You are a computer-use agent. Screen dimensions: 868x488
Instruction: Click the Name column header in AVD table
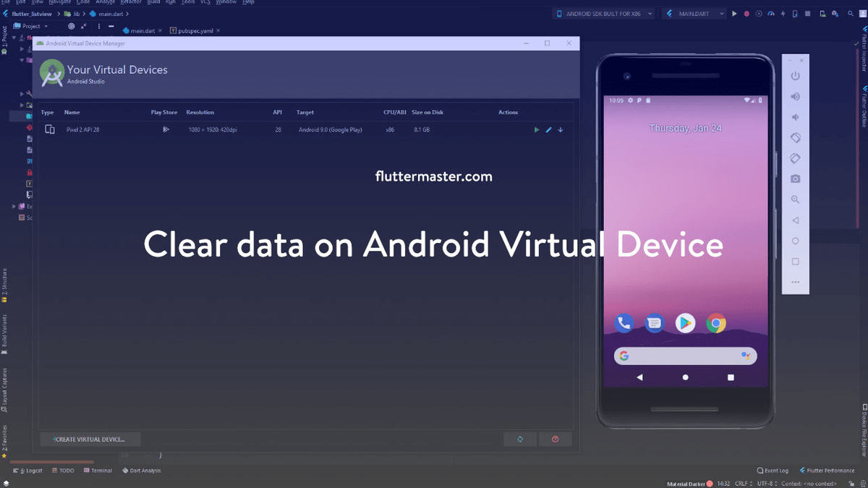[x=72, y=113]
